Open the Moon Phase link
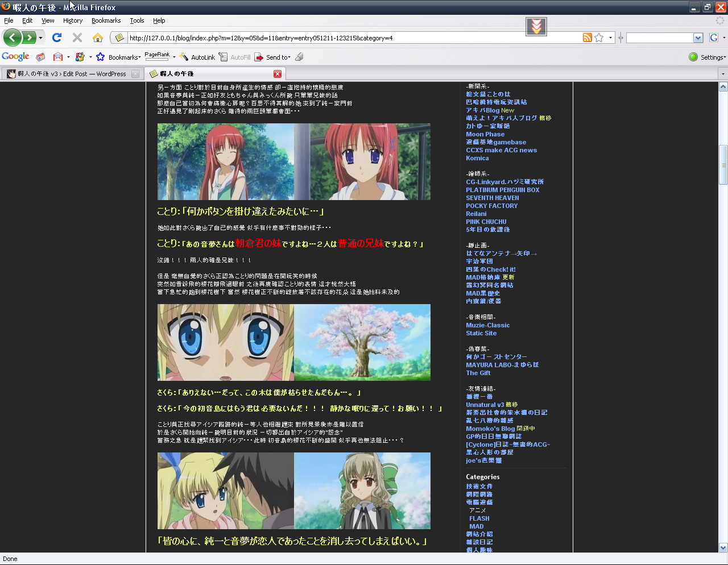The image size is (728, 565). tap(485, 134)
